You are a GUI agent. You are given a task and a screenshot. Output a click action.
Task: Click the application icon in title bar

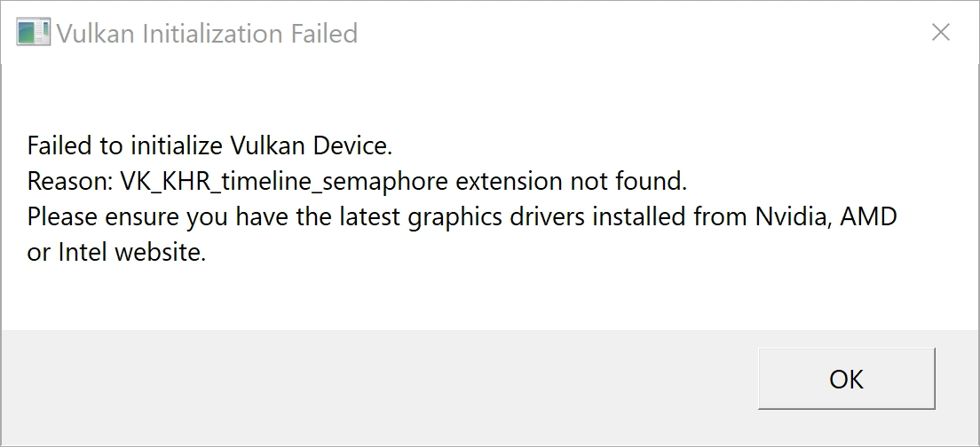tap(34, 34)
